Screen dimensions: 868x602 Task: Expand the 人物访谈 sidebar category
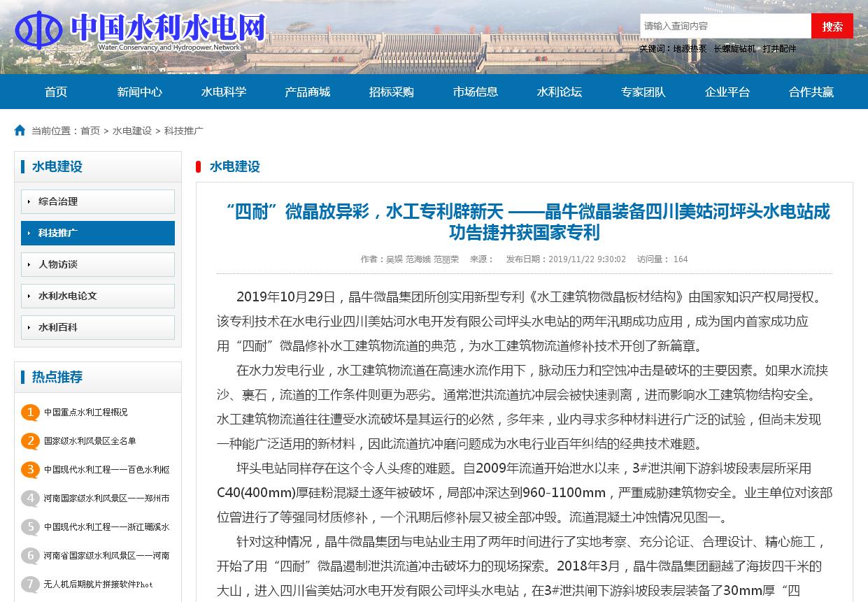(x=98, y=265)
